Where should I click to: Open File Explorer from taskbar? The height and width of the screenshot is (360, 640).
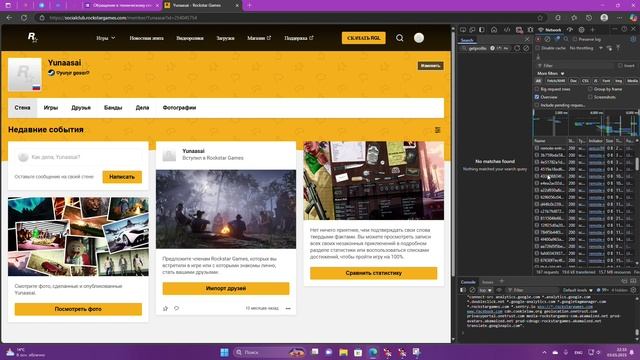344,352
